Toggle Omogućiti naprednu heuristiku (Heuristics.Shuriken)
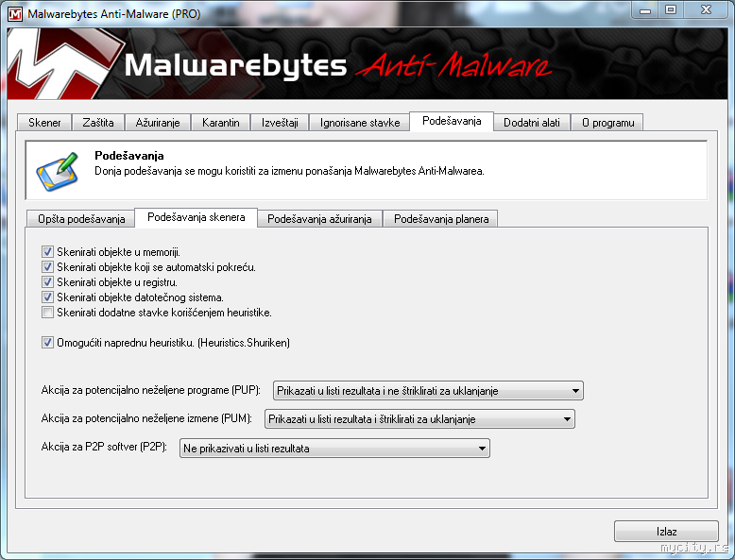The width and height of the screenshot is (735, 560). (x=47, y=342)
